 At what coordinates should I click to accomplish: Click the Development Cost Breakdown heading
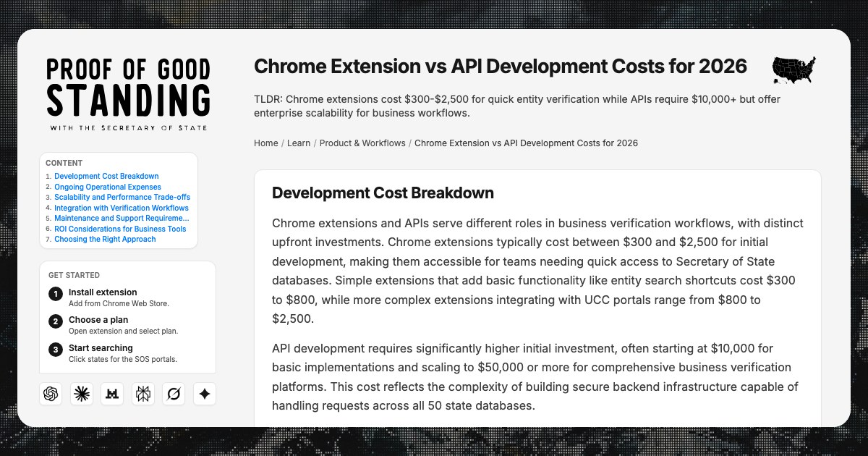(x=383, y=193)
